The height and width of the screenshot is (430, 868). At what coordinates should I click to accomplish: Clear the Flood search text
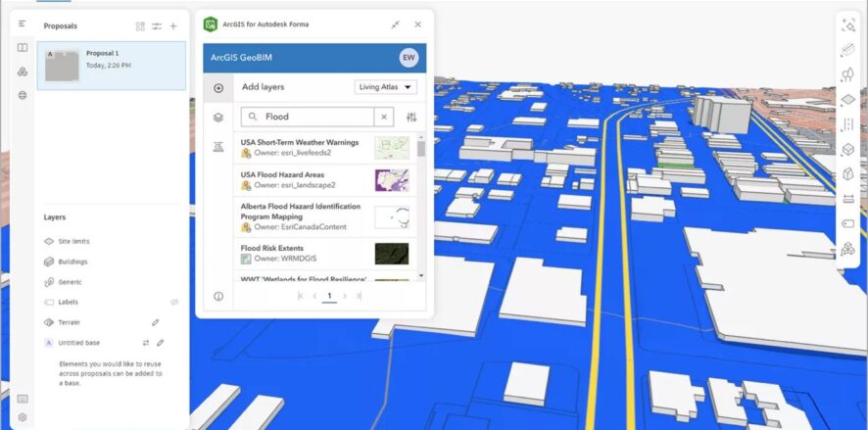(x=384, y=117)
